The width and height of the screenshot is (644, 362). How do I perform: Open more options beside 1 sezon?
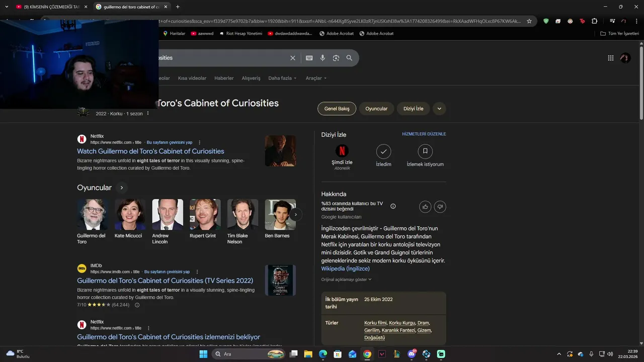pos(147,114)
